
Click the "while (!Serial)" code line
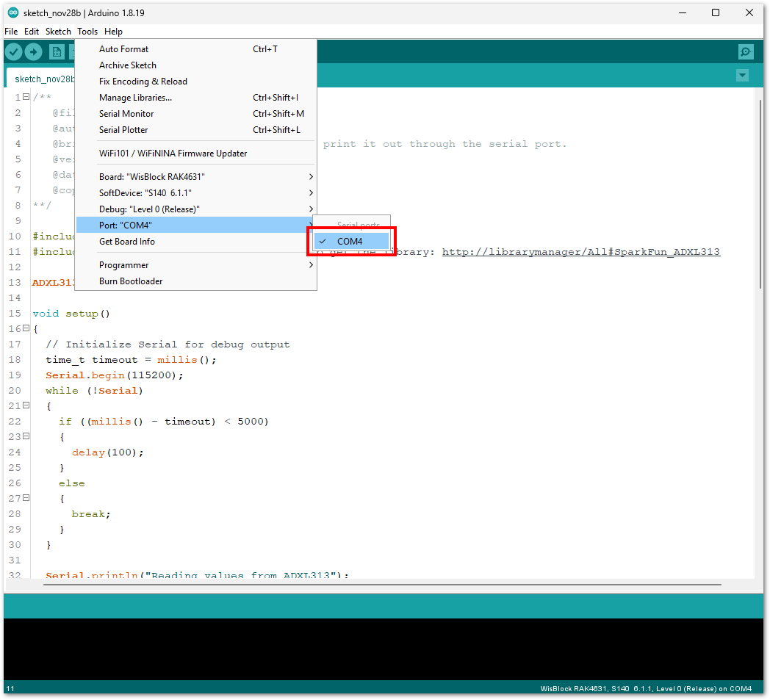(94, 391)
